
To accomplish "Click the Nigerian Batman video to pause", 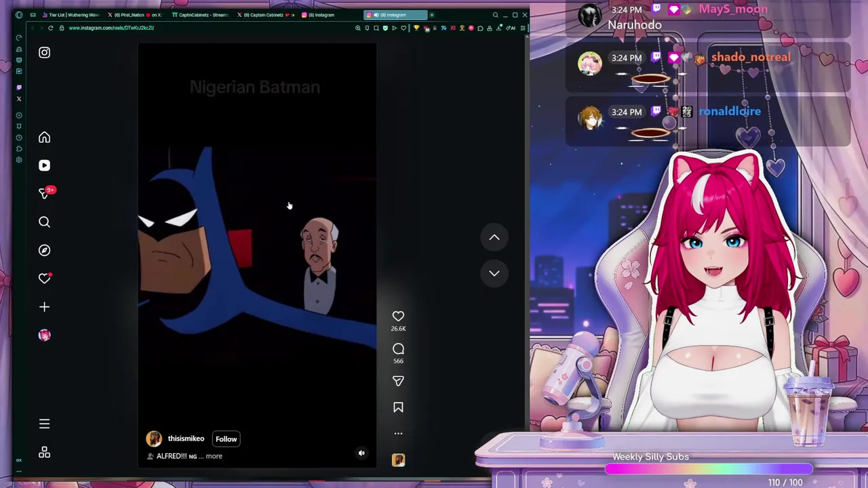I will click(x=257, y=255).
